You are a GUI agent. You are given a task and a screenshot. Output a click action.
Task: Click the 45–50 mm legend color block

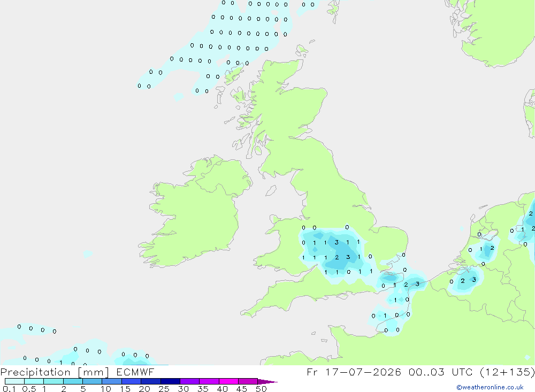pyautogui.click(x=248, y=381)
